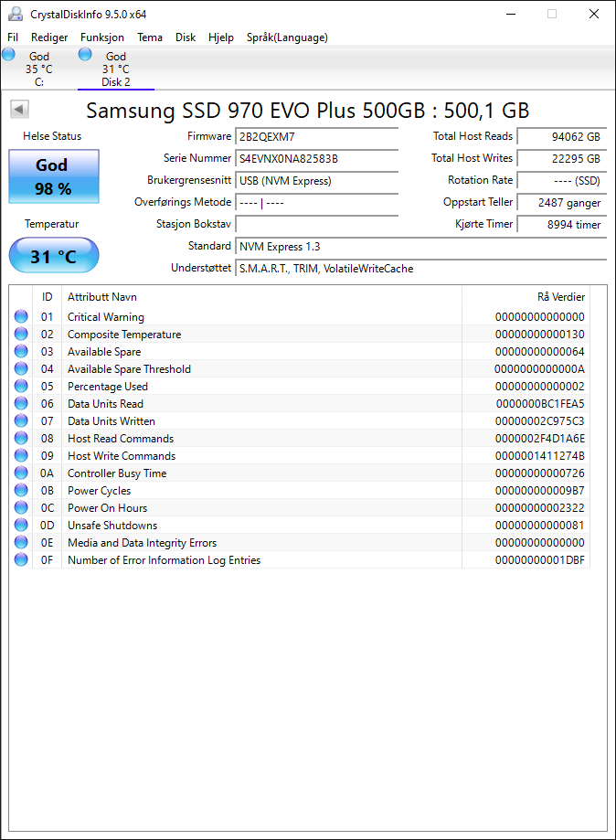This screenshot has width=616, height=840.
Task: Click status orb for Available Spare Threshold row
Action: [x=21, y=368]
